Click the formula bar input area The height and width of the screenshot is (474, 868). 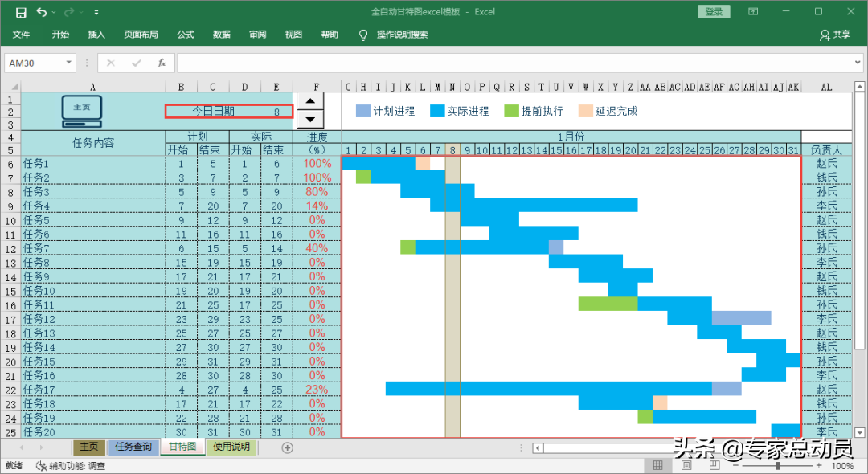click(x=515, y=63)
